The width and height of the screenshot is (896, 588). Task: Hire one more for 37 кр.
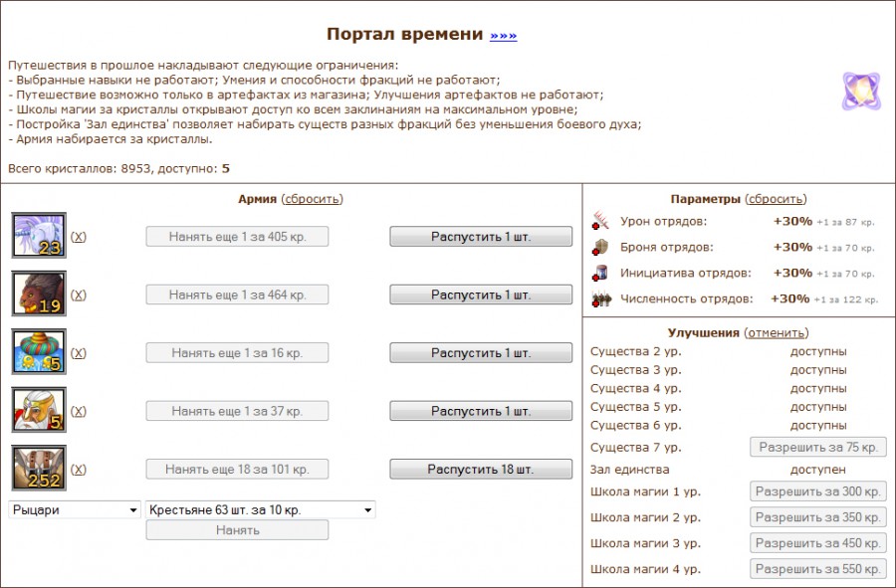237,411
